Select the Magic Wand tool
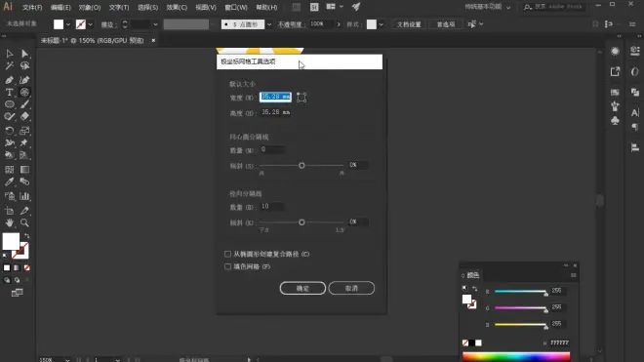Image resolution: width=644 pixels, height=362 pixels. [10, 65]
